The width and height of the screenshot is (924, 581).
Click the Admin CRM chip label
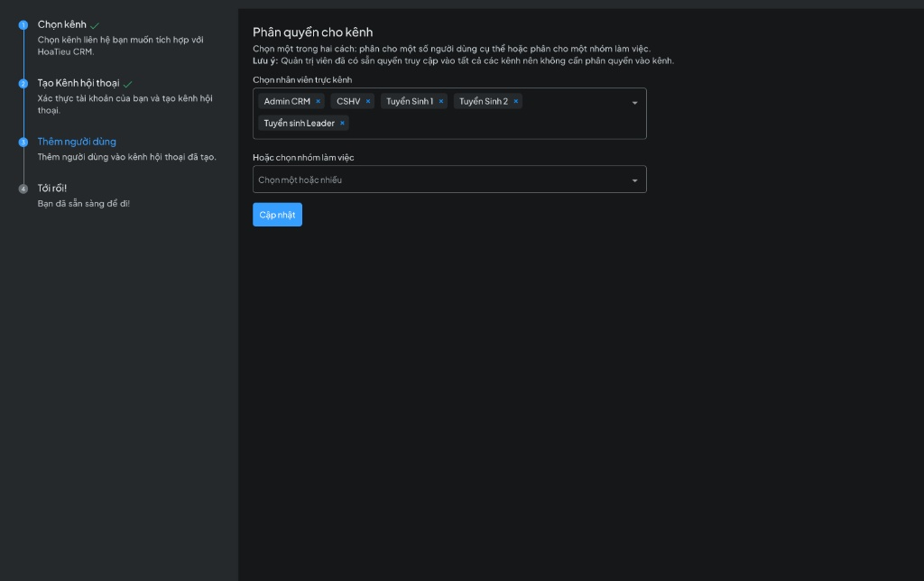click(x=287, y=102)
